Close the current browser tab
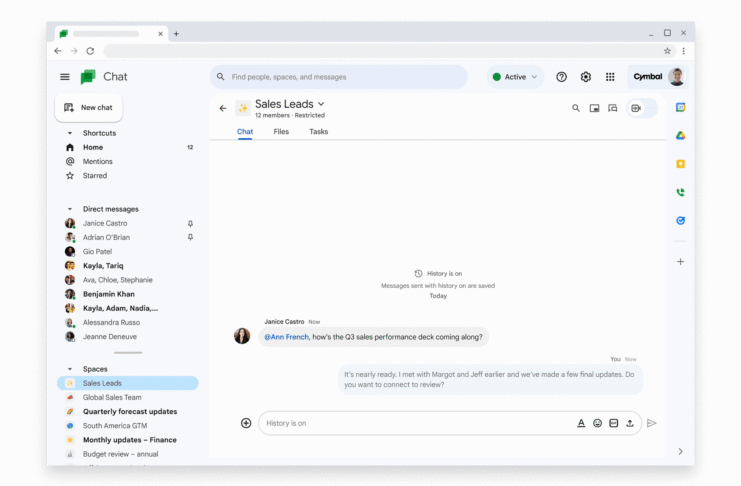The width and height of the screenshot is (741, 486). point(160,34)
